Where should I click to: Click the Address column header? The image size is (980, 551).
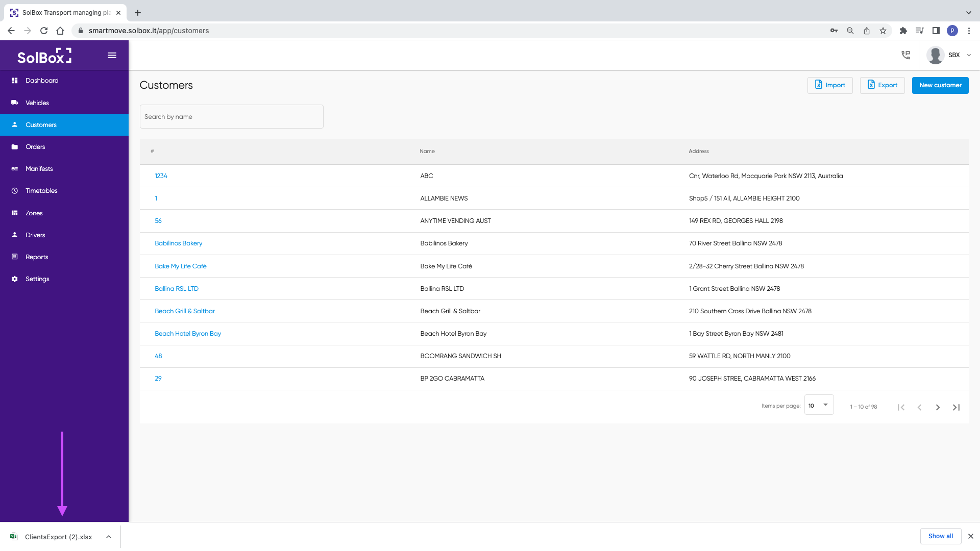click(x=699, y=152)
